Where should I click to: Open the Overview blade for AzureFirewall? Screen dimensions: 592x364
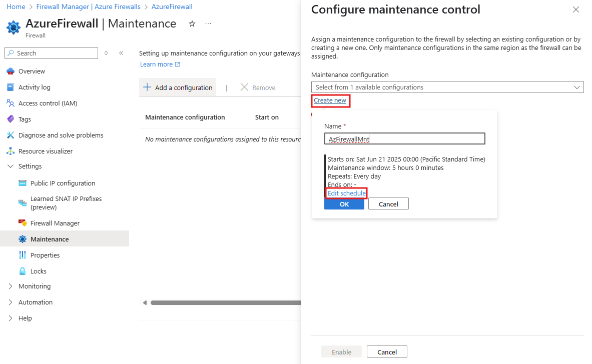32,71
